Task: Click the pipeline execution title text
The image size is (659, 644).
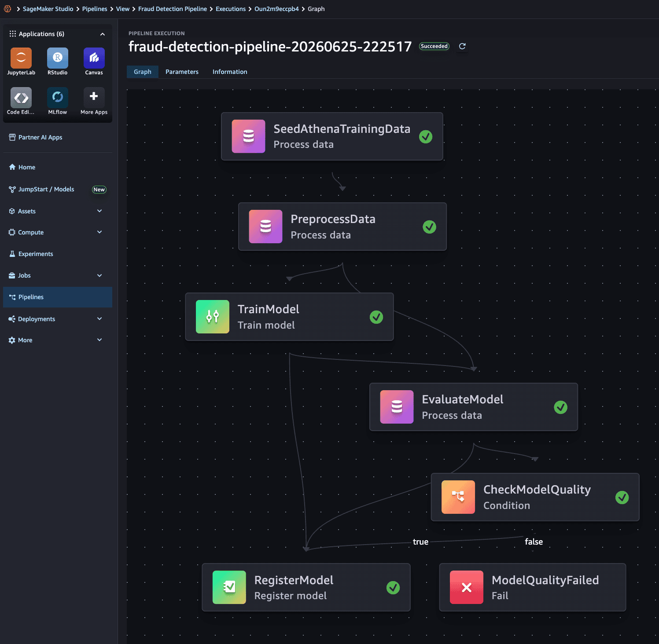Action: point(270,47)
